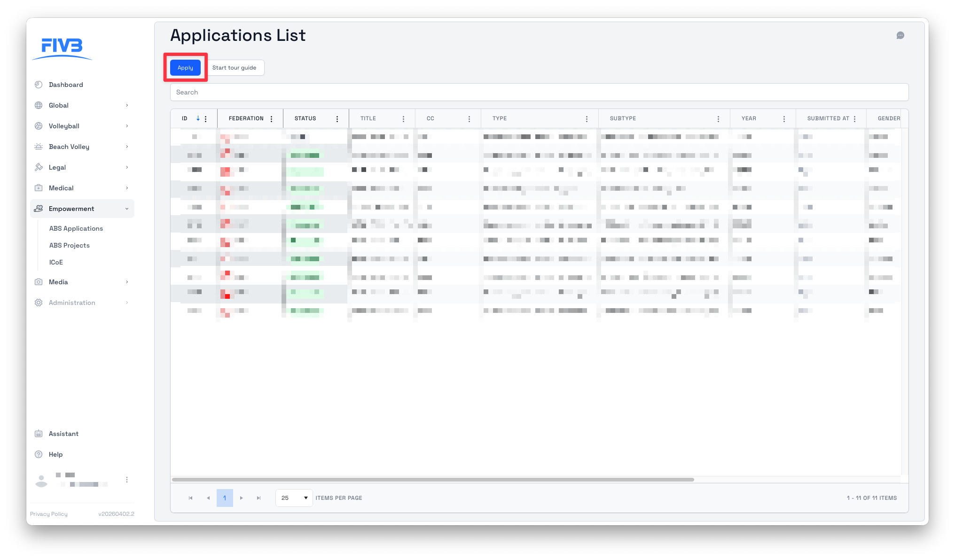The height and width of the screenshot is (560, 955).
Task: Click the horizontal table scrollbar
Action: [432, 480]
